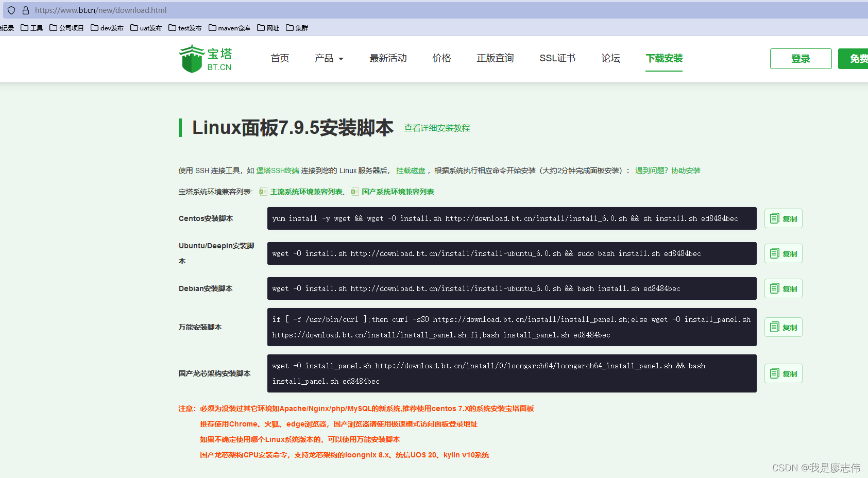Click the Centos yum install command text

point(505,218)
